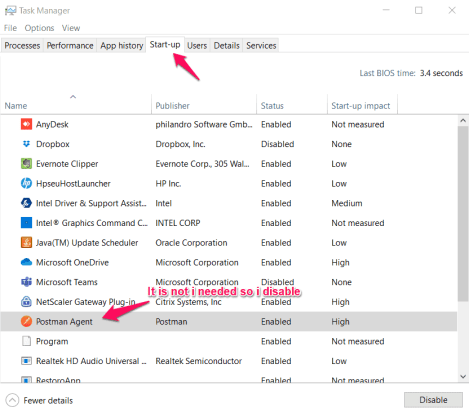The width and height of the screenshot is (469, 417).
Task: Switch to the Details tab
Action: 227,46
